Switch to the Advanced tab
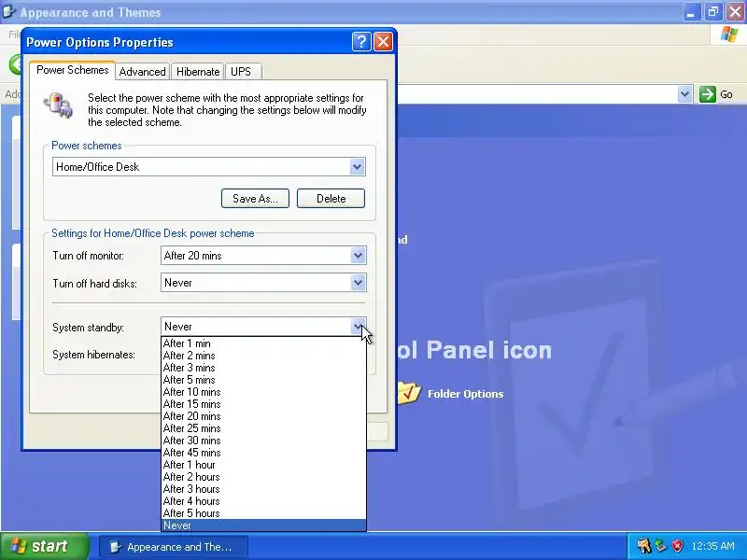The height and width of the screenshot is (560, 747). [143, 72]
